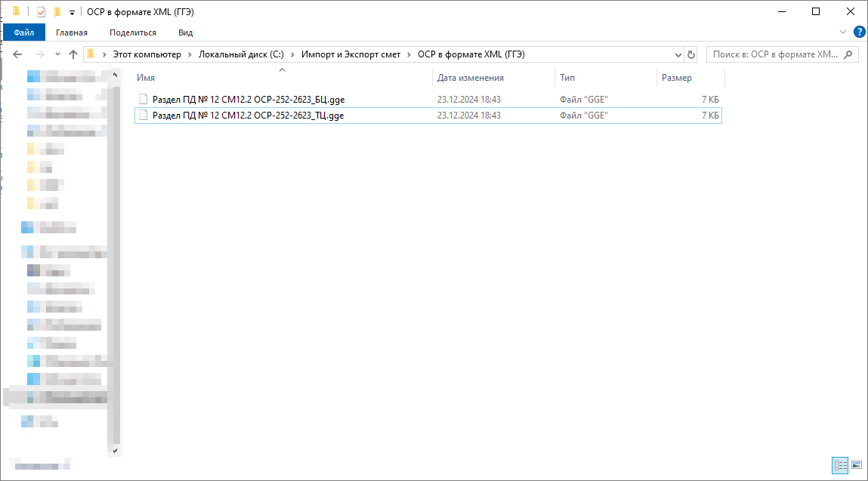
Task: Click the search magnifier icon
Action: (x=849, y=54)
